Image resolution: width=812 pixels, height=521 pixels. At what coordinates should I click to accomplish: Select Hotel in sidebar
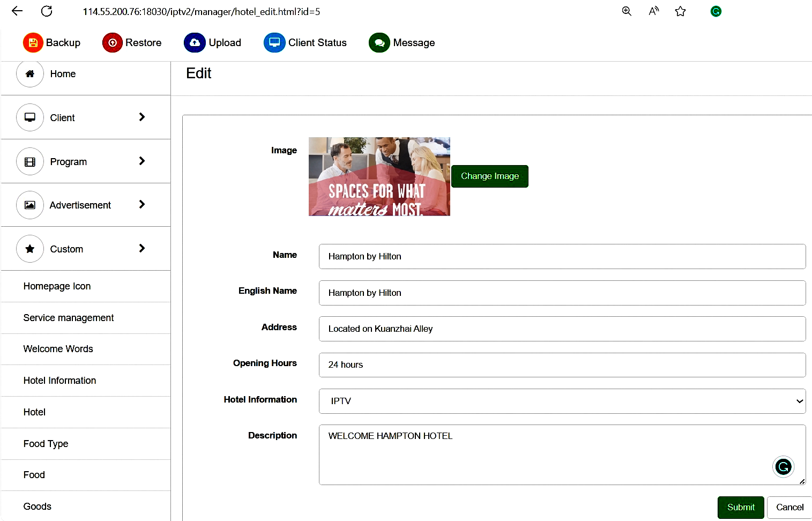(x=86, y=412)
